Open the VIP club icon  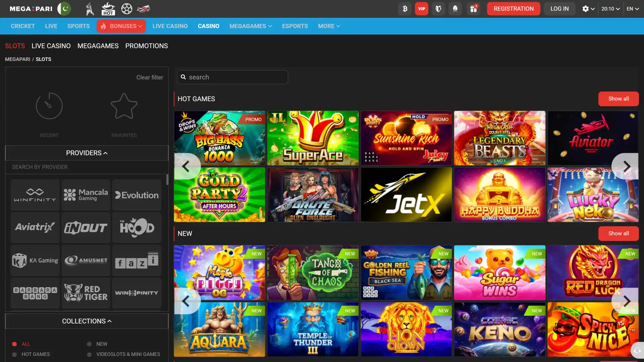(422, 9)
